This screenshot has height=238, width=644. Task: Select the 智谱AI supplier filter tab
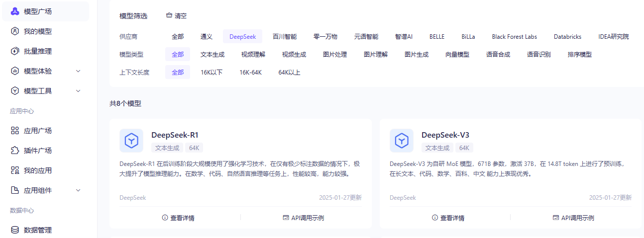point(404,37)
